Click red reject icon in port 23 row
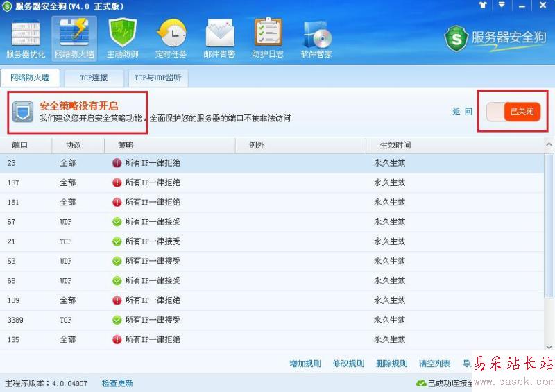Screen dimensions: 555x392 click(x=117, y=163)
